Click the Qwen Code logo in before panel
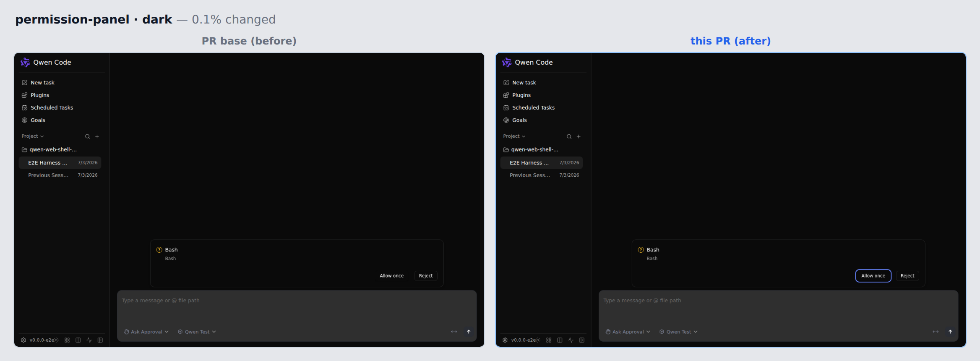The image size is (980, 361). (x=25, y=62)
